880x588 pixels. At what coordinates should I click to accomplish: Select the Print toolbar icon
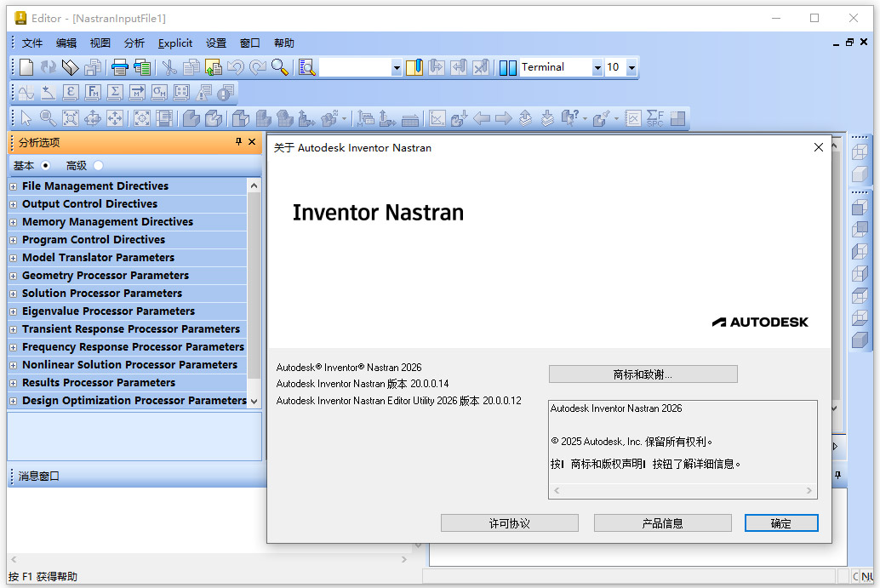(119, 67)
